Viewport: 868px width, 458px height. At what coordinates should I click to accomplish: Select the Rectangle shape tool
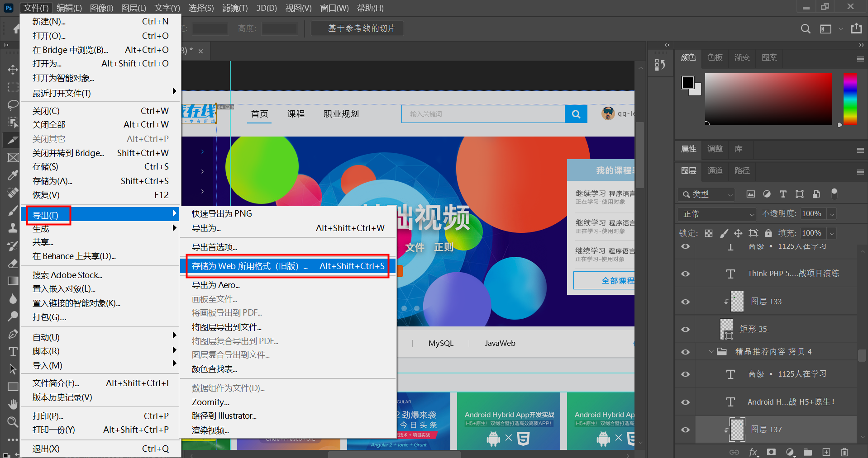[13, 387]
